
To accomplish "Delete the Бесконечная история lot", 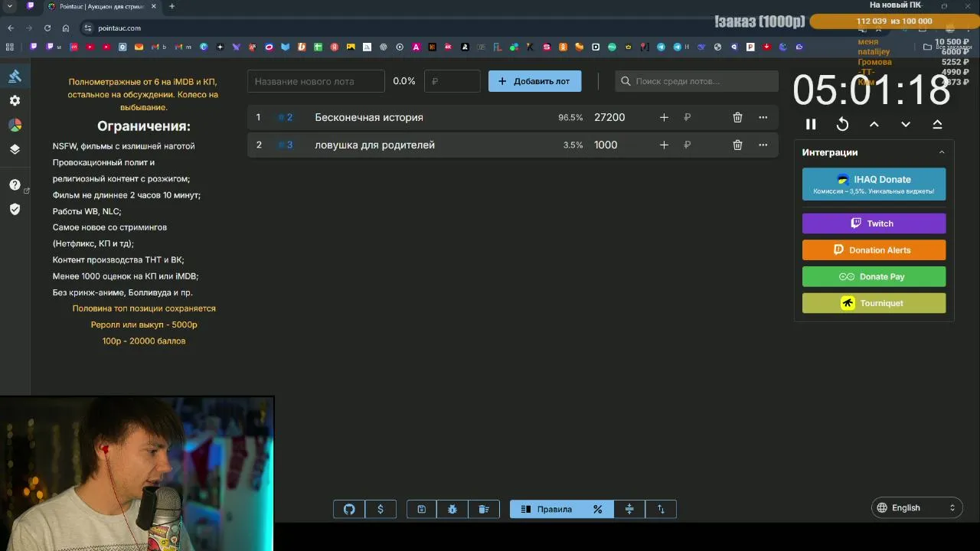I will [737, 117].
